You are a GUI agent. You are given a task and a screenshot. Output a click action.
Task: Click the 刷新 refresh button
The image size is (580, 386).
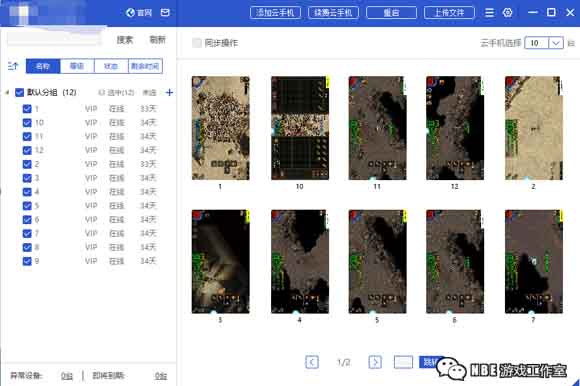(158, 40)
